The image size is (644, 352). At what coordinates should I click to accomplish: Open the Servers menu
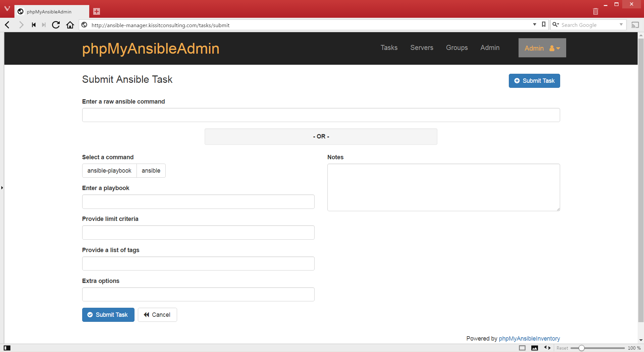422,48
